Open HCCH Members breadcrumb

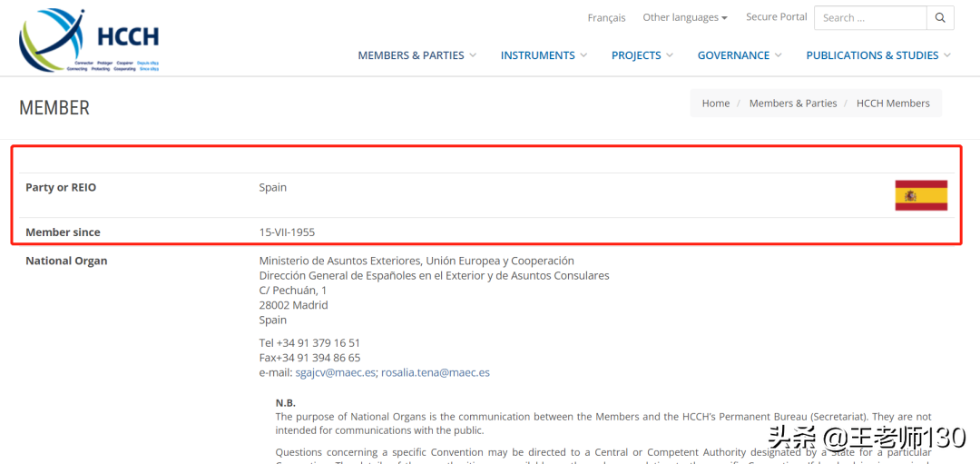pyautogui.click(x=893, y=104)
